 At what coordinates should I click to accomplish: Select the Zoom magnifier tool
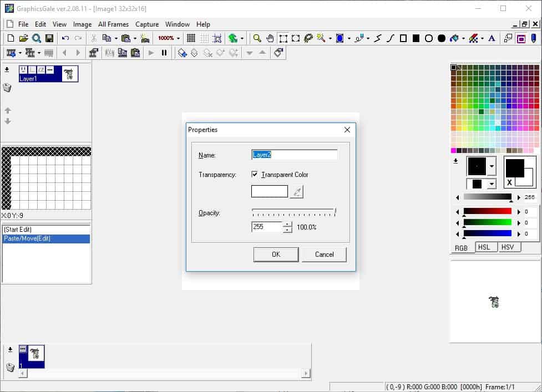coord(257,38)
